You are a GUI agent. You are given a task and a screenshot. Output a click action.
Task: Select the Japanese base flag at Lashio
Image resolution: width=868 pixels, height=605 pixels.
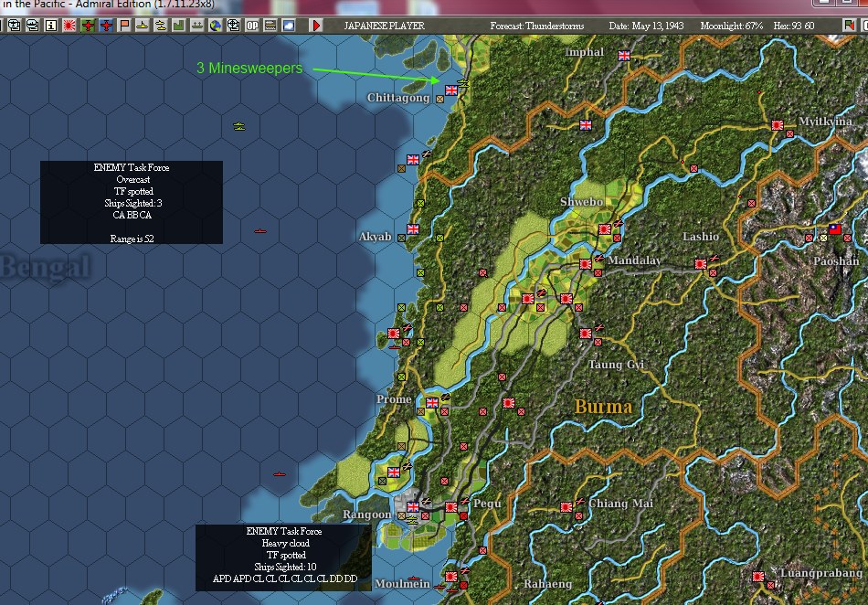[x=700, y=264]
